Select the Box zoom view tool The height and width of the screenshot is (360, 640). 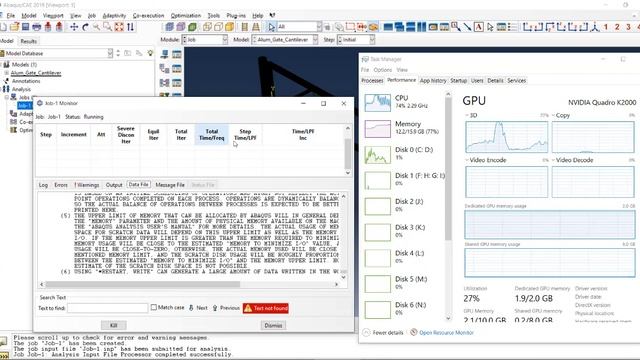(x=107, y=27)
